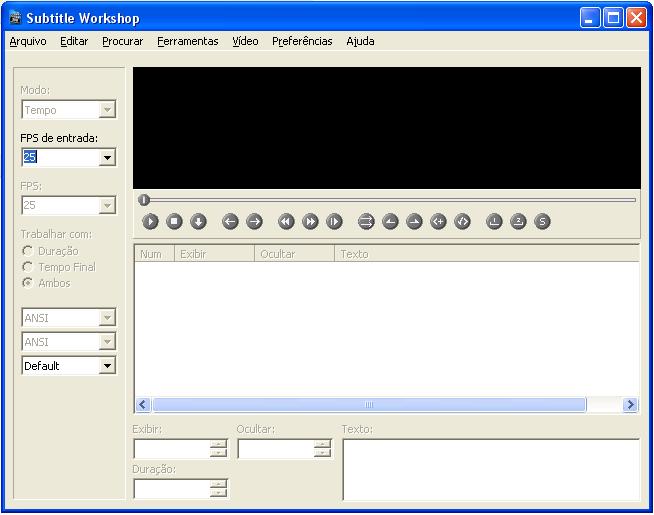Increase the Exibir time with up spinner

218,444
